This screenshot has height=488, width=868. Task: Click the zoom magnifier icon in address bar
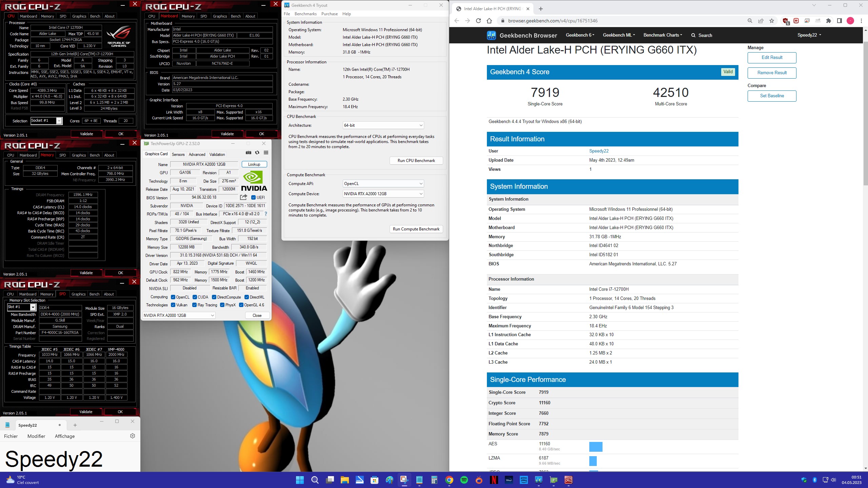coord(750,21)
